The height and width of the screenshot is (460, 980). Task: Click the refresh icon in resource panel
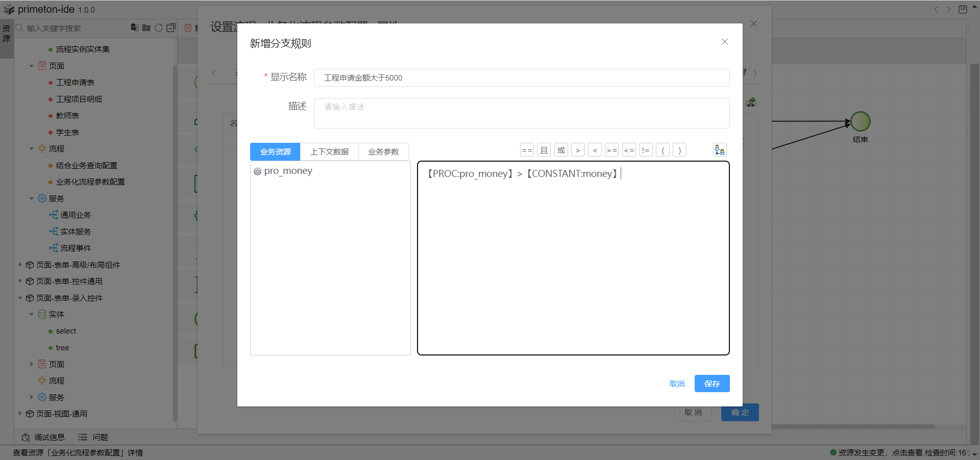[159, 28]
